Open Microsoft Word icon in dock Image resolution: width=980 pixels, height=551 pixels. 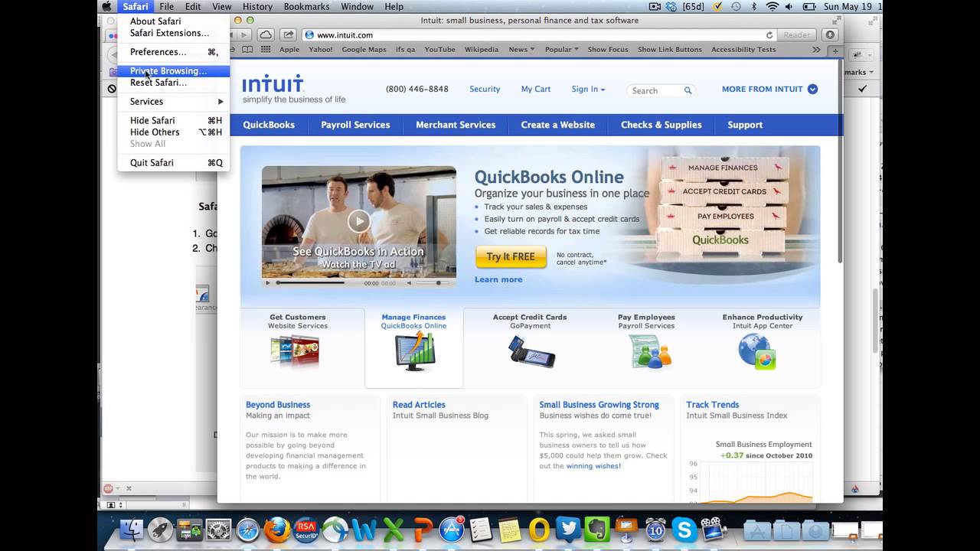tap(364, 529)
